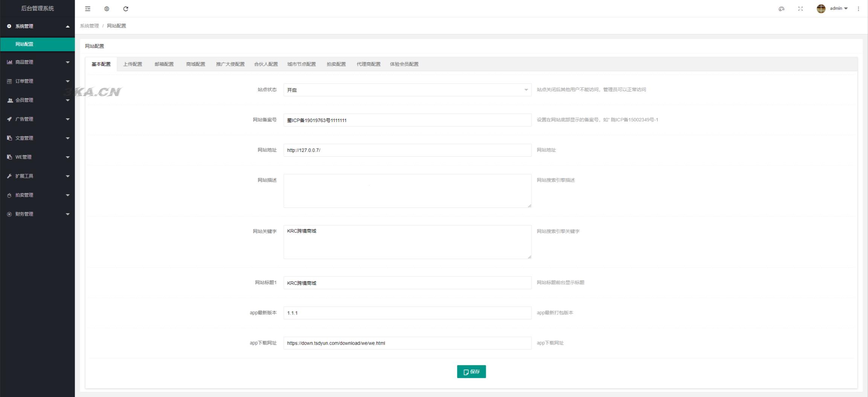Image resolution: width=868 pixels, height=397 pixels.
Task: Expand the 拍卖管理 menu arrow
Action: [x=68, y=195]
